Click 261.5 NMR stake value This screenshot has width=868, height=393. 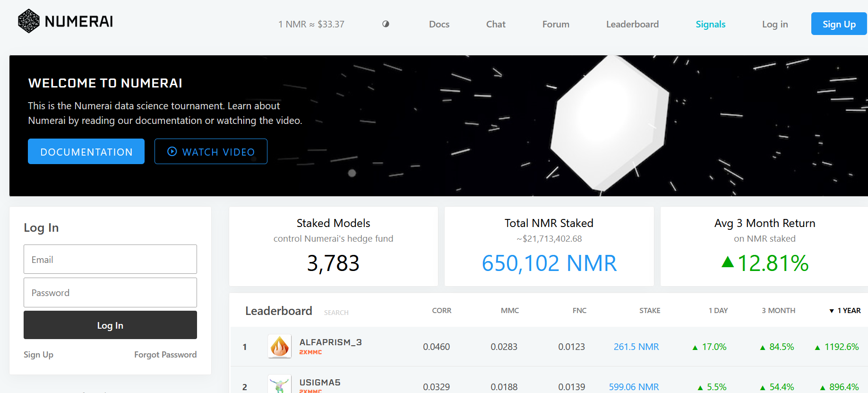point(636,347)
